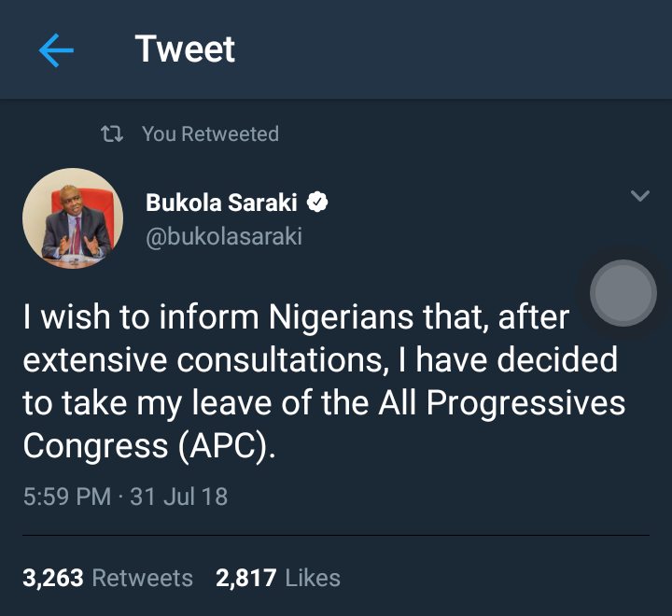Click the Tweet header title

point(185,49)
